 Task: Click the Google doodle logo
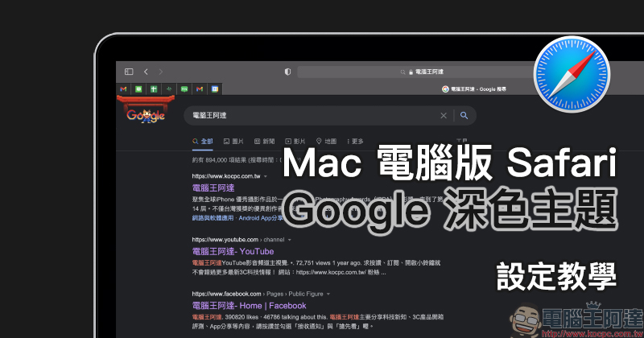click(x=146, y=110)
